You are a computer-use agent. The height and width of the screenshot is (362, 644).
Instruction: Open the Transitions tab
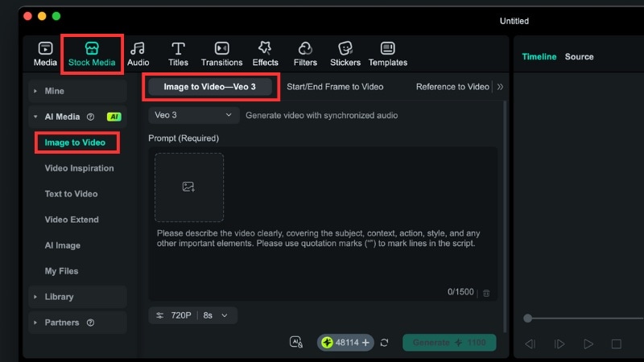click(x=222, y=54)
